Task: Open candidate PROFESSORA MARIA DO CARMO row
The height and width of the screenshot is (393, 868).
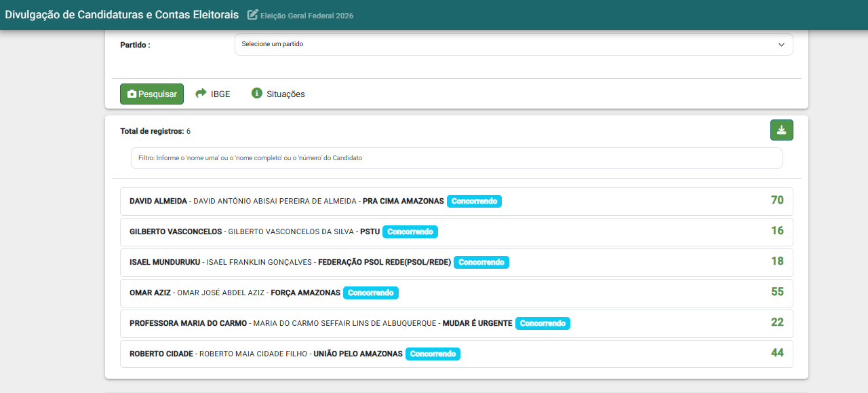Action: [x=456, y=324]
